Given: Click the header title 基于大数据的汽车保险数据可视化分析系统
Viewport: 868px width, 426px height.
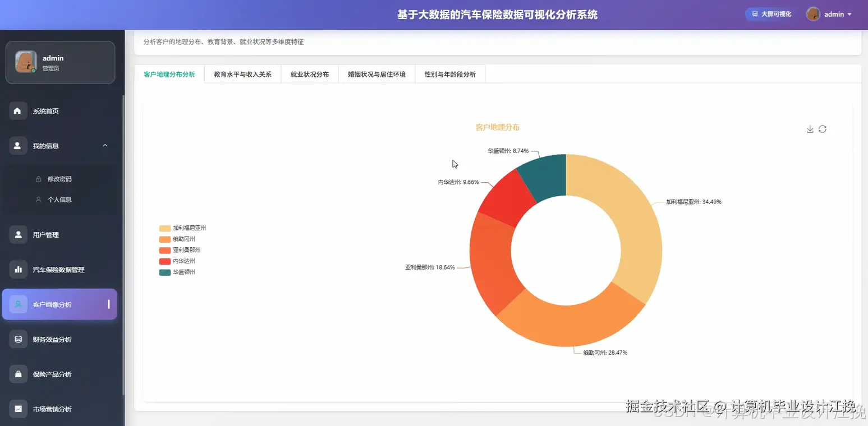Looking at the screenshot, I should (497, 15).
